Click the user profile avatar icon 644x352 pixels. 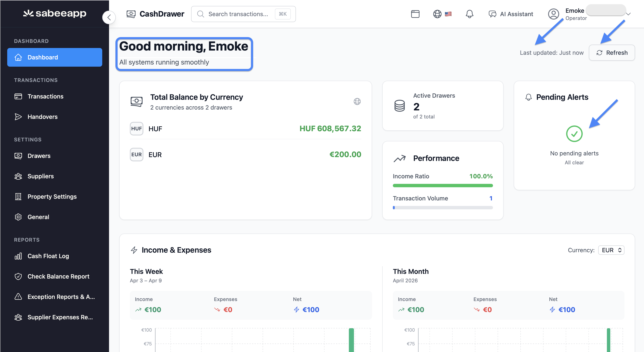tap(553, 14)
